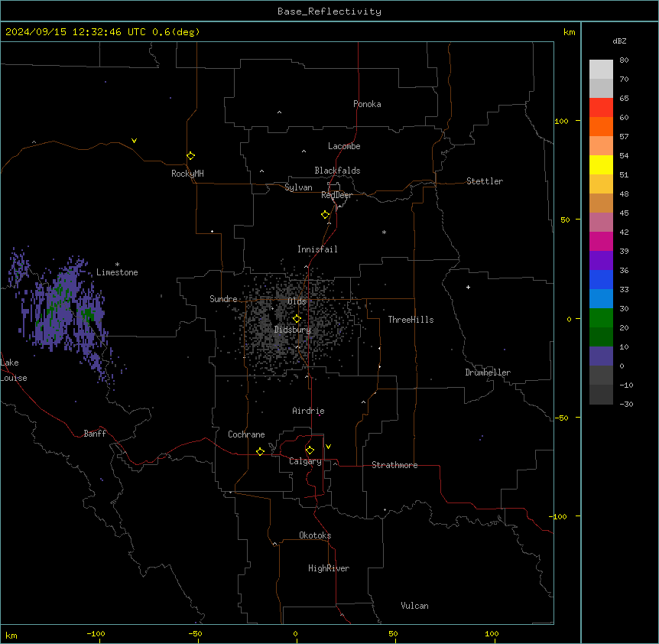Click the Ponoka city label

(367, 104)
